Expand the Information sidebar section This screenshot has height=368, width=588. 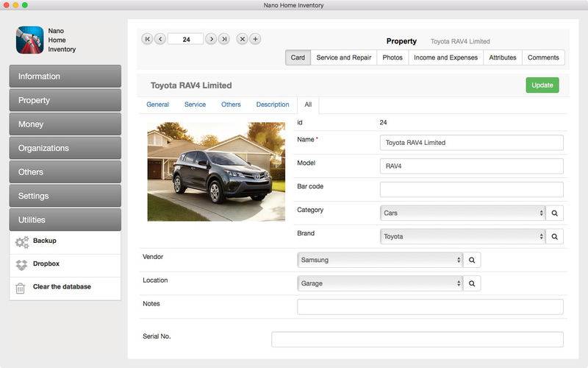coord(65,77)
